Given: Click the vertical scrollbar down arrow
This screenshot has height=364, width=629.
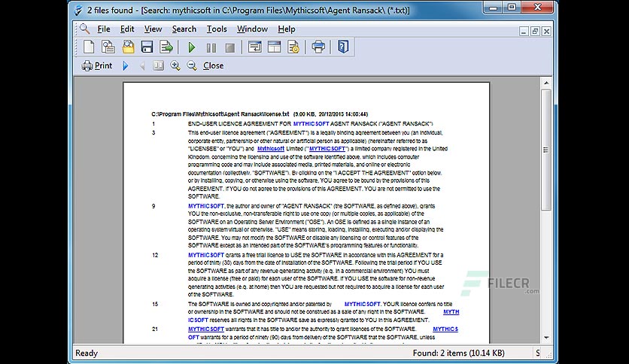Looking at the screenshot, I should [x=546, y=338].
